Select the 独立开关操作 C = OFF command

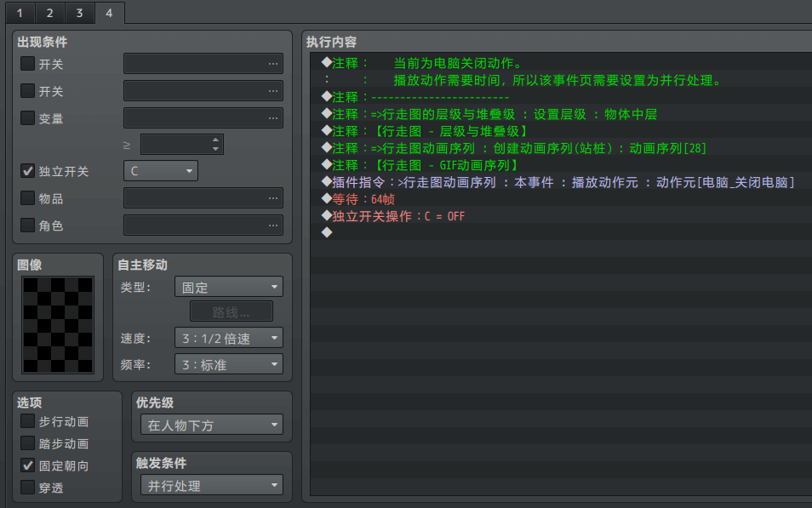(398, 216)
